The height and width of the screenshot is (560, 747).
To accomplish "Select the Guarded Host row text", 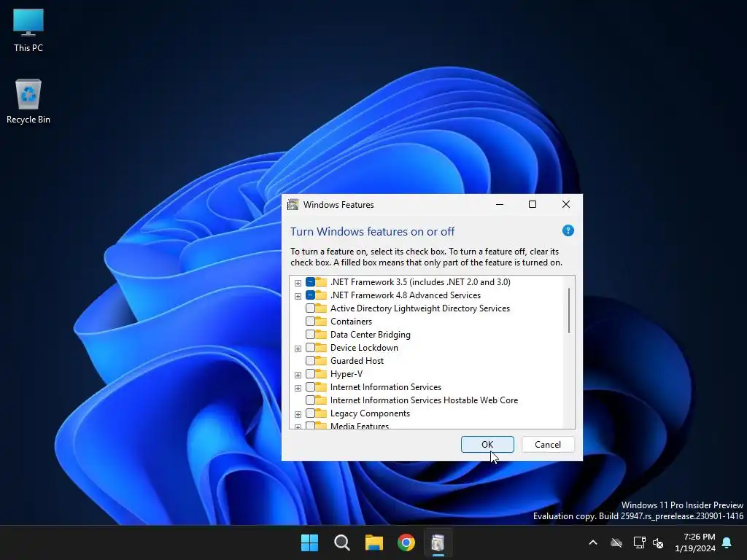I will [357, 361].
